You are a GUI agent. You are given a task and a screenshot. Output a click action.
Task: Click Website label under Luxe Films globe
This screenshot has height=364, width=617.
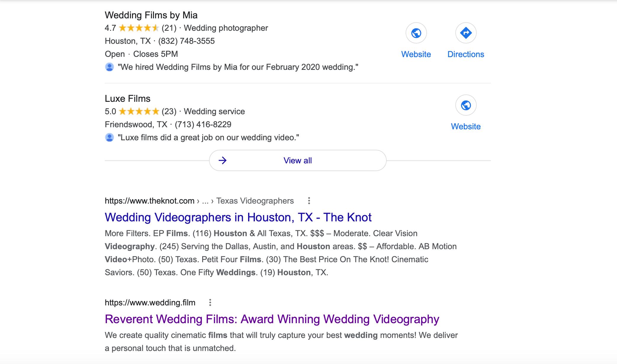coord(466,127)
